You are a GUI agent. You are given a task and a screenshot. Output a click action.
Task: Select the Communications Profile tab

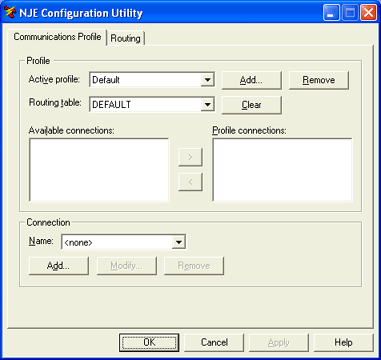(57, 37)
